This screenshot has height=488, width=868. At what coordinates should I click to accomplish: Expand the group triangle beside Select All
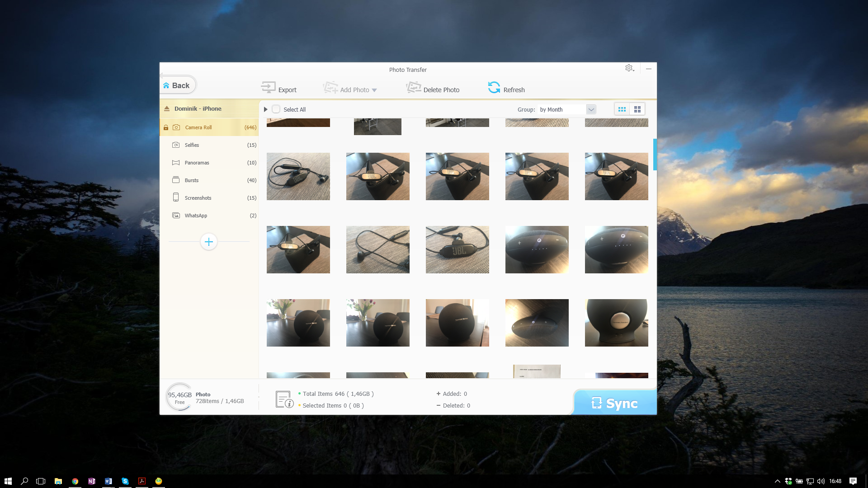pos(266,109)
